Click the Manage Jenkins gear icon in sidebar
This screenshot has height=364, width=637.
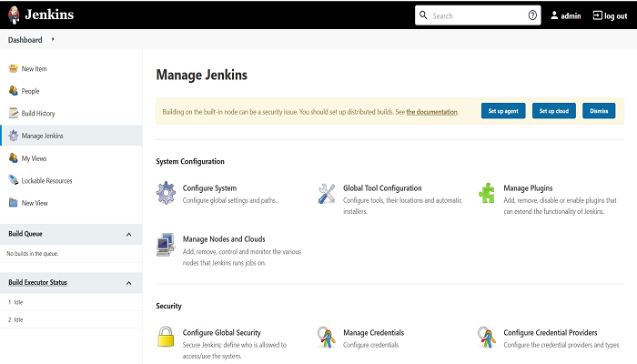(x=14, y=136)
